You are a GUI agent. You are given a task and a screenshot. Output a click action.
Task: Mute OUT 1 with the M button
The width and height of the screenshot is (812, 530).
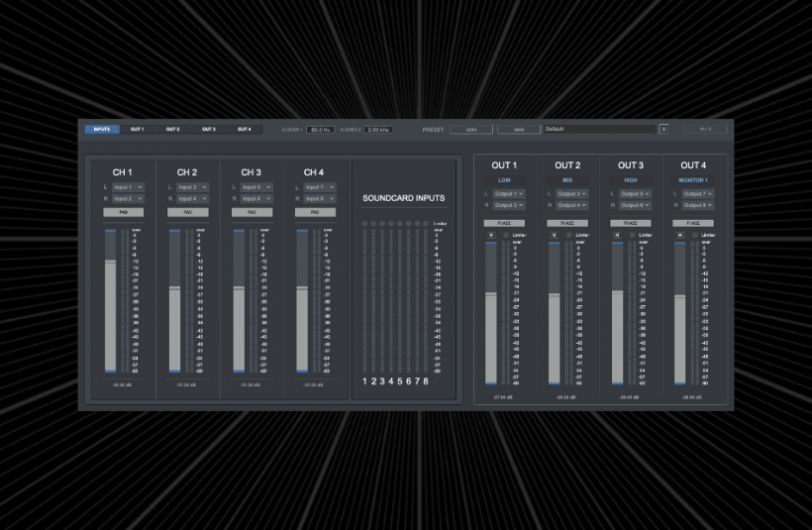click(x=490, y=235)
